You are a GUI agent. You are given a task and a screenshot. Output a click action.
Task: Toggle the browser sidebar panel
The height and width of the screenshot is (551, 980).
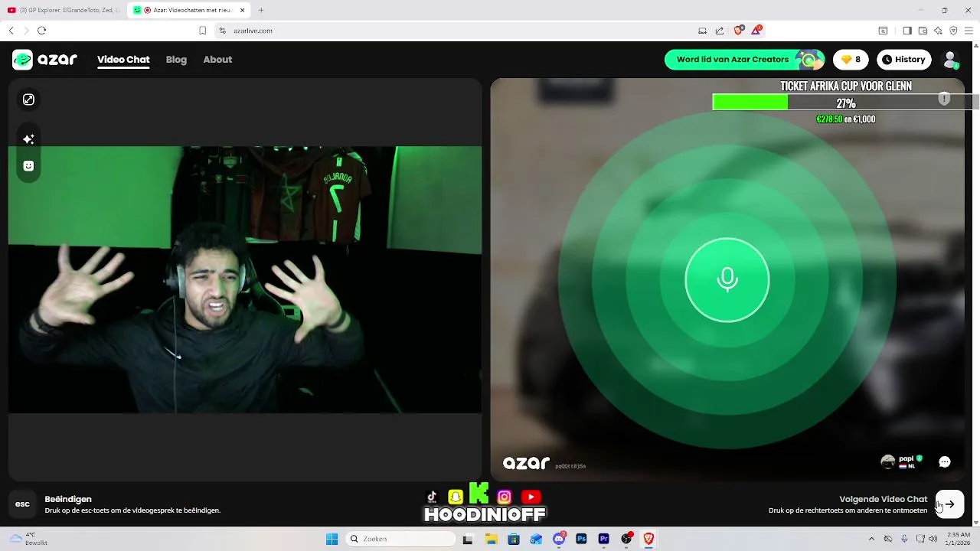point(907,31)
